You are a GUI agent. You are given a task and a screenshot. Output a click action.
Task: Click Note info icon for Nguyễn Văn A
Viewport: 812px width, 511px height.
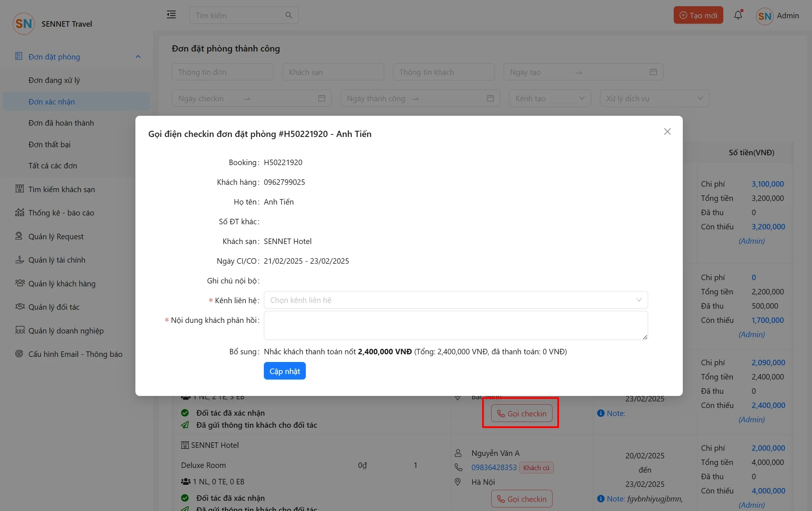click(x=601, y=499)
